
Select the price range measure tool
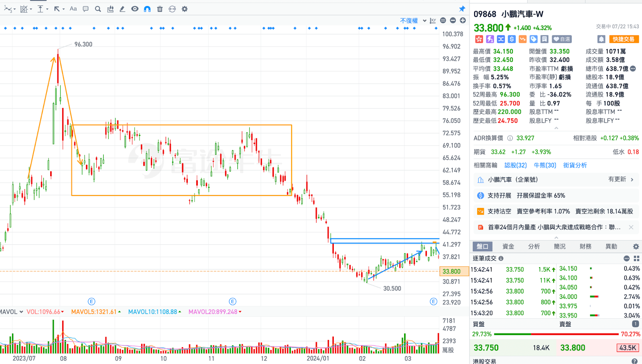tap(40, 9)
